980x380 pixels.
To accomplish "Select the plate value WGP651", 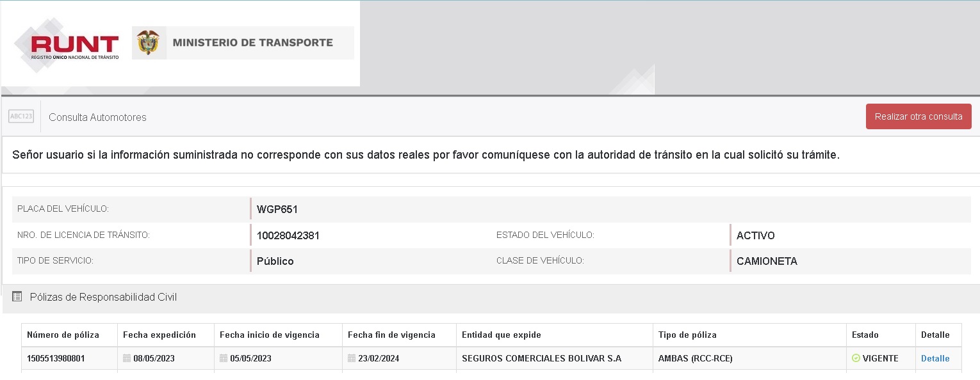I will (277, 209).
